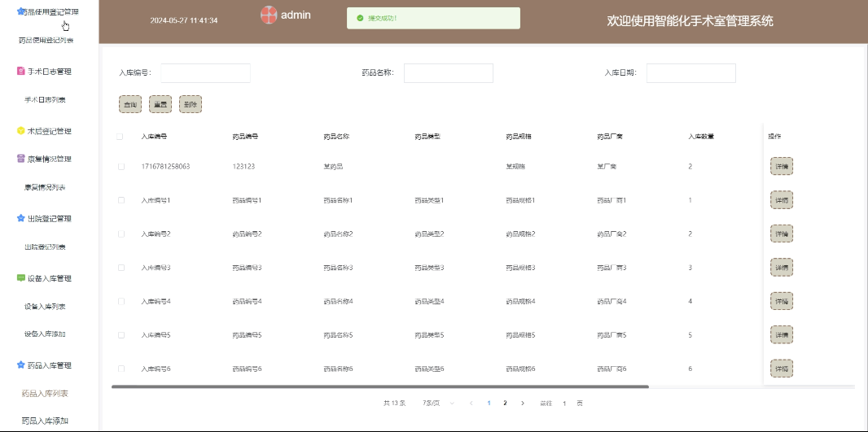Click the 重置 reset button

160,105
